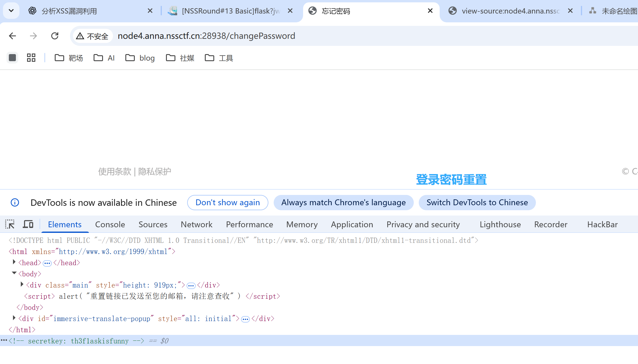Click Don't show again button
This screenshot has width=638, height=364.
point(227,203)
